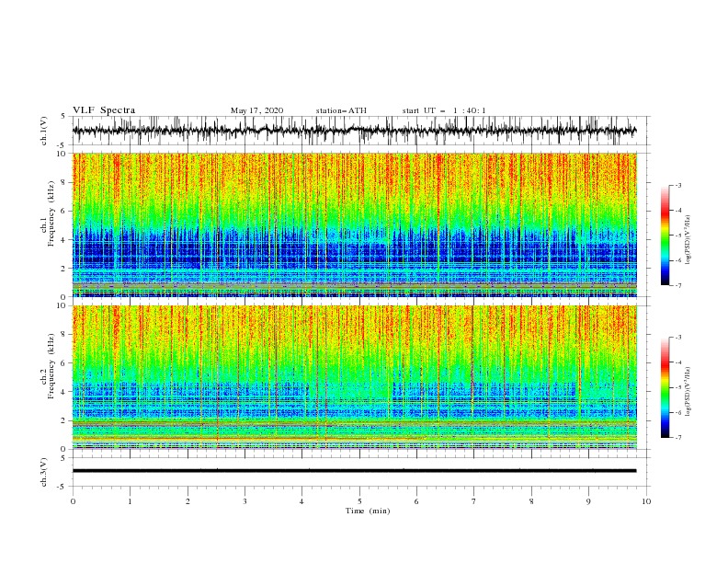
Task: Click the ch.2 spectrogram colorbar
Action: [665, 387]
